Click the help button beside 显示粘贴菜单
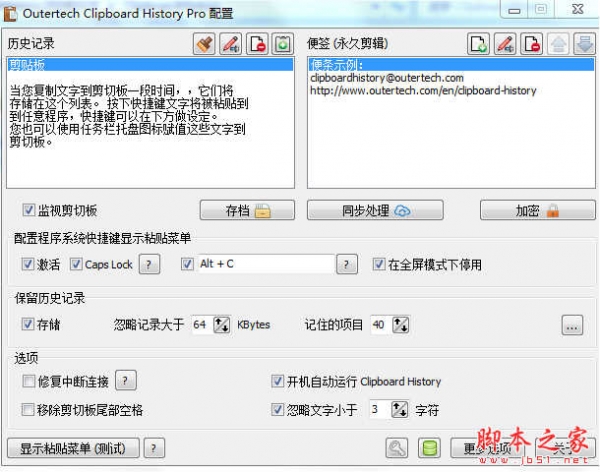The image size is (600, 472). click(154, 448)
